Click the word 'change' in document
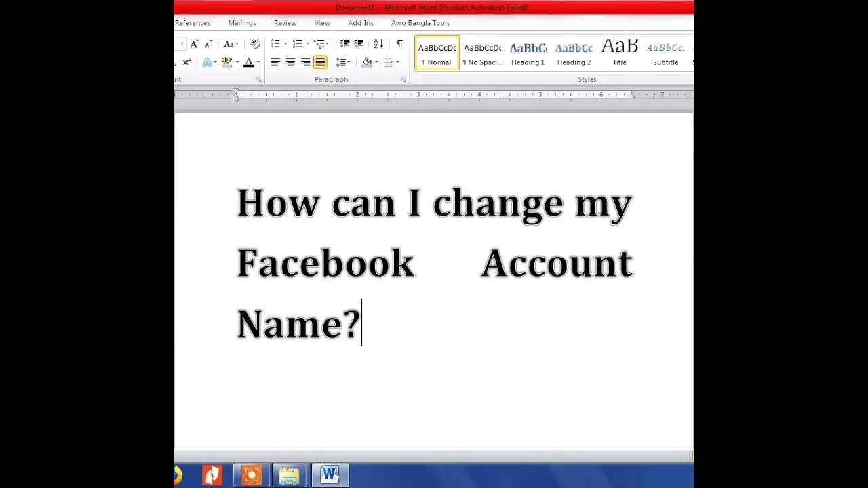 498,205
